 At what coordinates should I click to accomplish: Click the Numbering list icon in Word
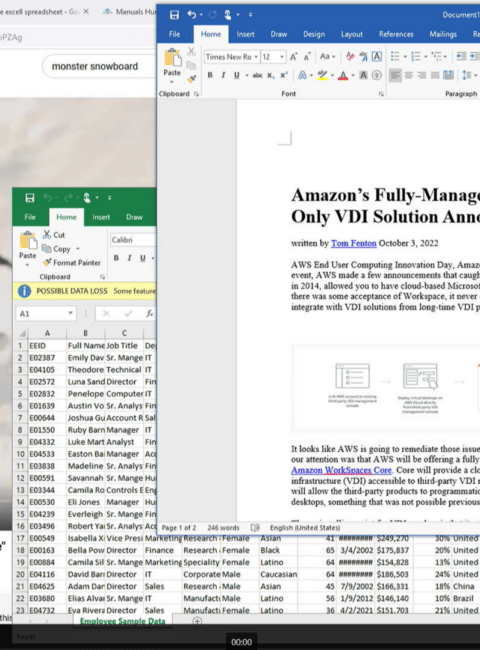click(x=416, y=56)
